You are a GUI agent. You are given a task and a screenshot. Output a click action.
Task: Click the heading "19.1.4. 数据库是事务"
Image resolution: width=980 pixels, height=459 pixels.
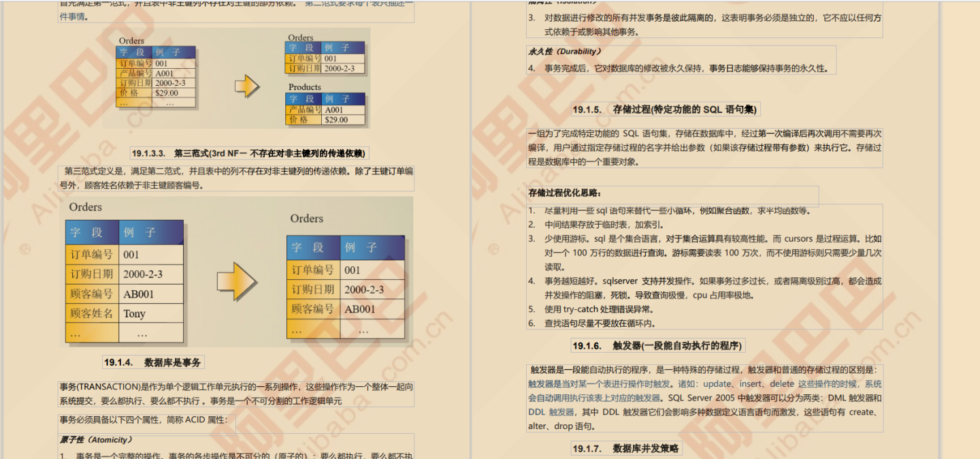point(152,362)
